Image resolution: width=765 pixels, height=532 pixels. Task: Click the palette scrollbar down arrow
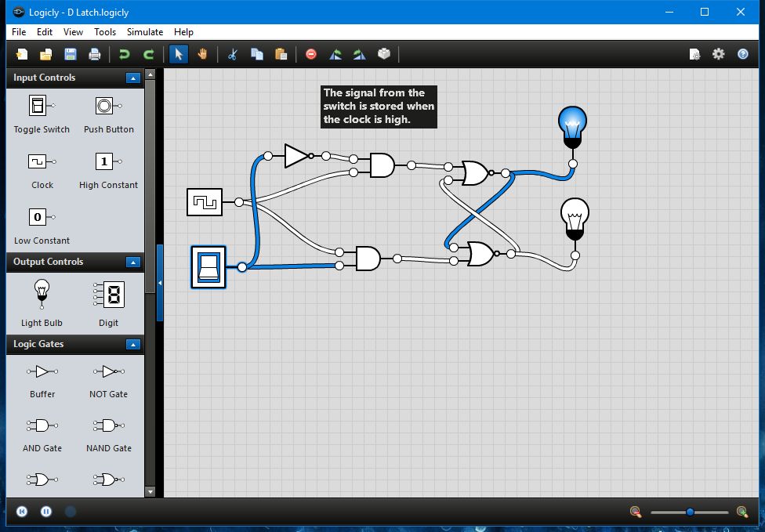150,492
